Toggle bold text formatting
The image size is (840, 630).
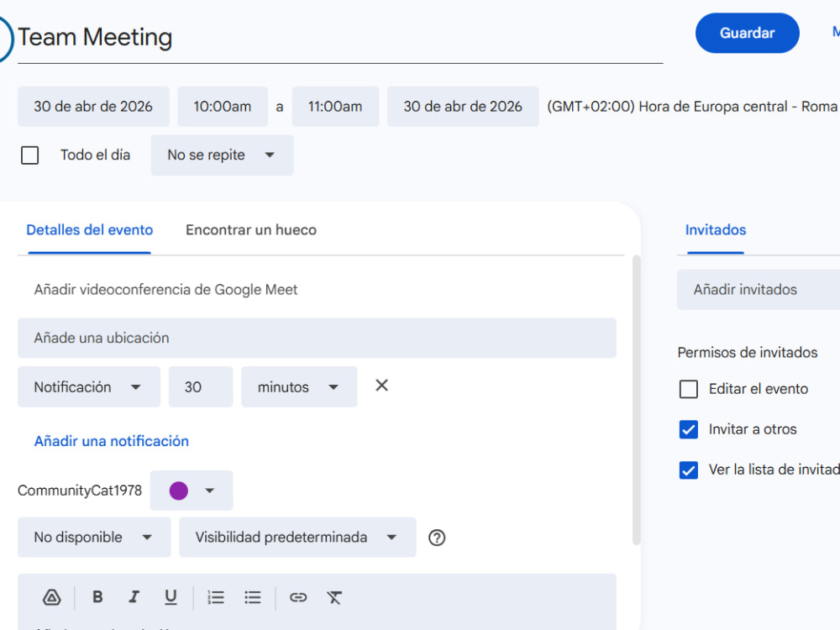click(x=97, y=596)
